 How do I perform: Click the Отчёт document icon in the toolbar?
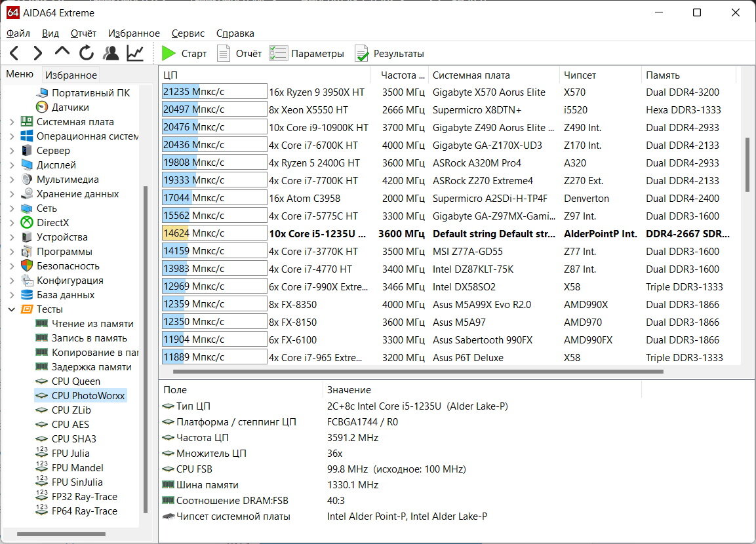223,54
